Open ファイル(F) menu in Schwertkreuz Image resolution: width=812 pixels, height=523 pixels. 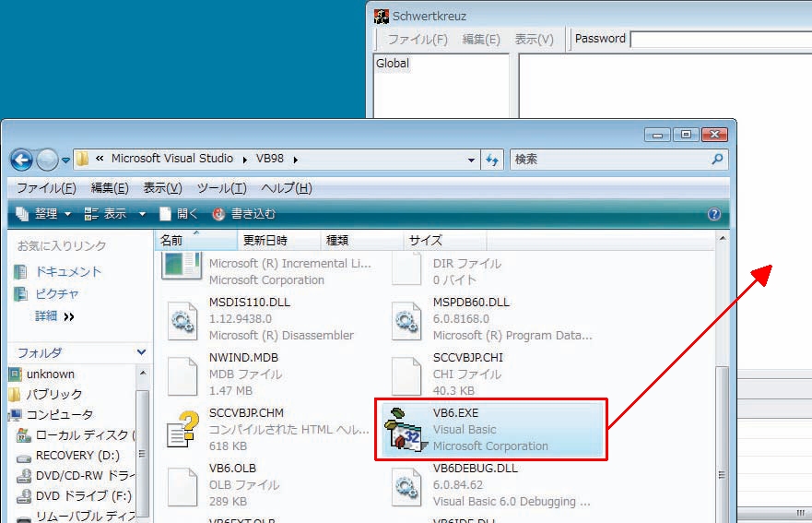(x=418, y=40)
